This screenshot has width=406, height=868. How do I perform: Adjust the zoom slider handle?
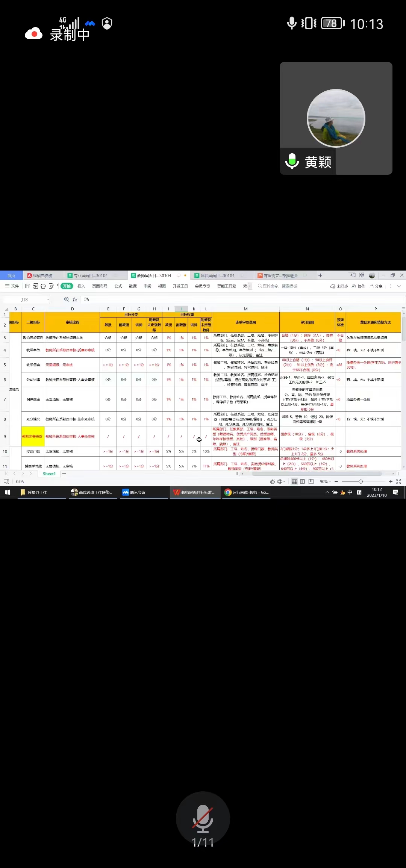pos(361,481)
